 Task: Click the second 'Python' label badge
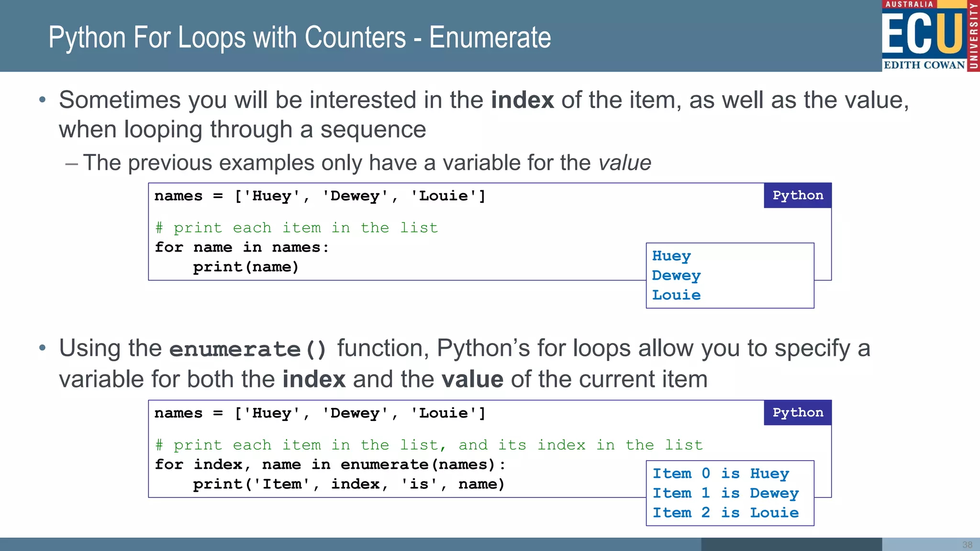pyautogui.click(x=798, y=412)
